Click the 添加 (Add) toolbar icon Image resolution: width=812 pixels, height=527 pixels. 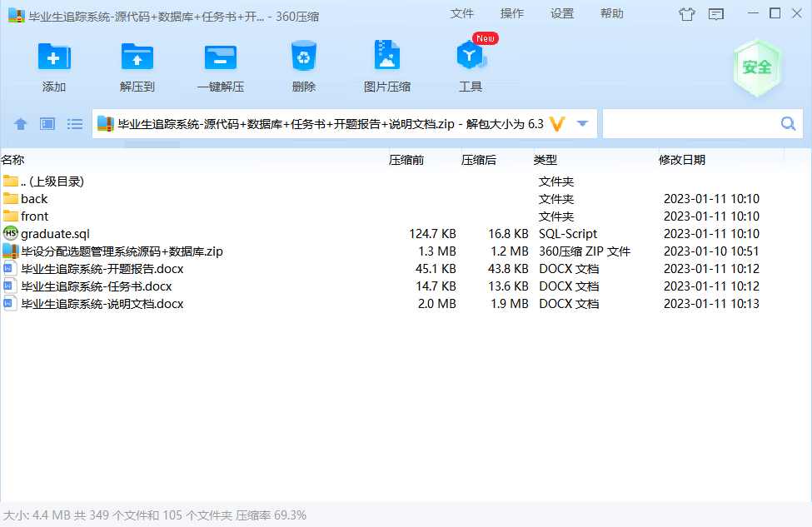[54, 57]
